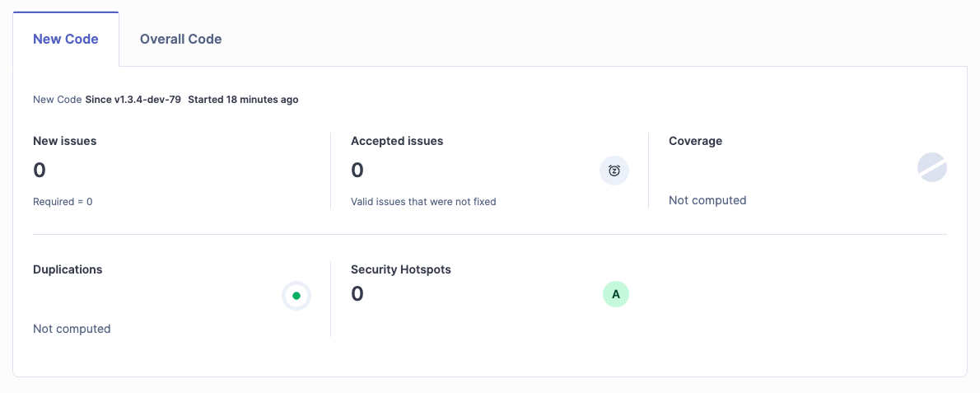Screen dimensions: 980x393
Task: Click Not computed text under Duplications
Action: point(72,329)
